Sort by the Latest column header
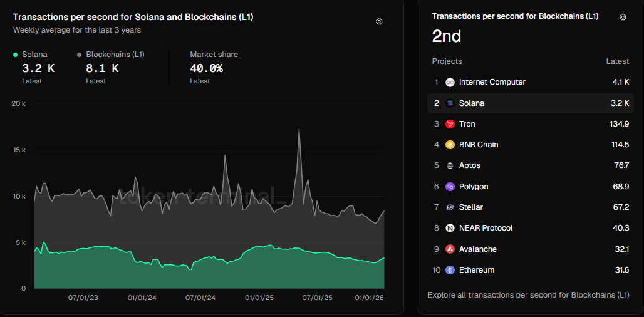644x317 pixels. tap(617, 61)
